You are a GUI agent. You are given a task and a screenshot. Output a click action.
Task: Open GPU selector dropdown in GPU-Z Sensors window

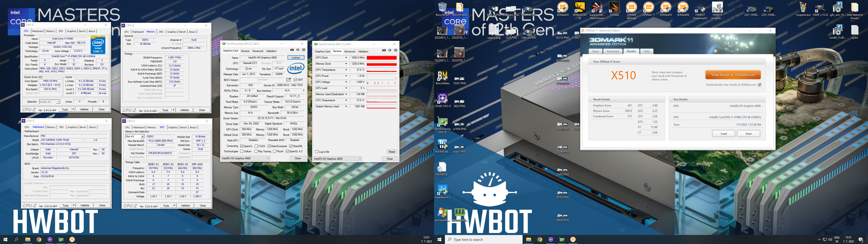click(x=337, y=159)
